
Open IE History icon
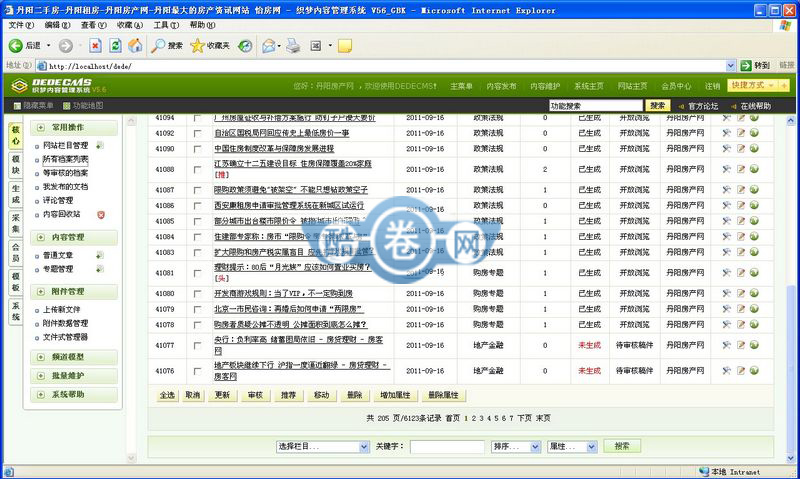coord(245,46)
